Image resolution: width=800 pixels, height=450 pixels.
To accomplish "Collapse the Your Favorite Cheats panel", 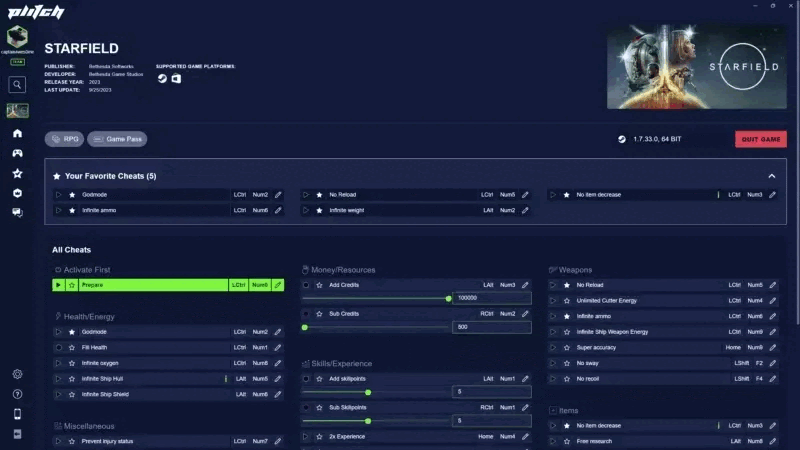I will pyautogui.click(x=772, y=176).
